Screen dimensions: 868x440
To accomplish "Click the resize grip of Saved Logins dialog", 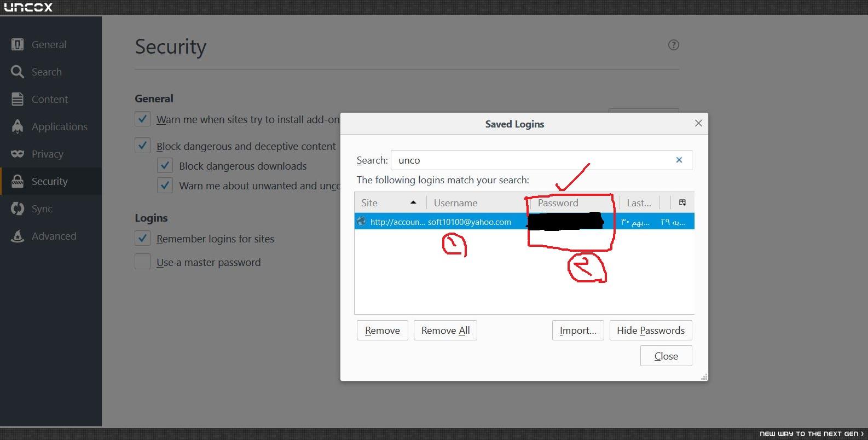I will 704,377.
